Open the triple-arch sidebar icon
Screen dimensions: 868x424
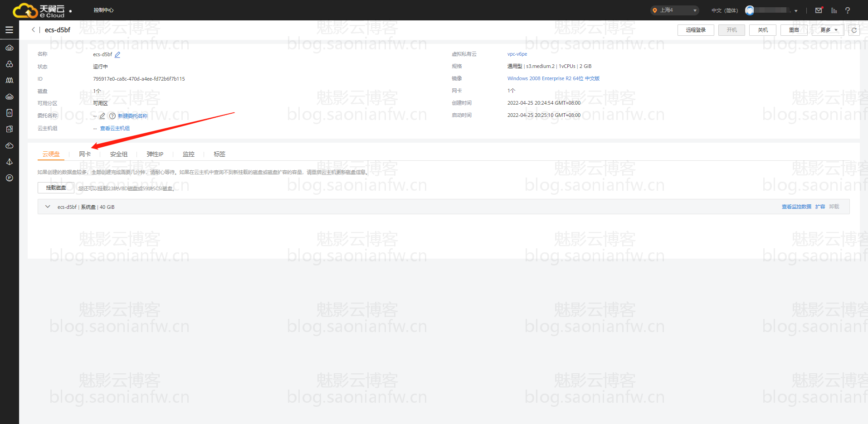pyautogui.click(x=9, y=80)
